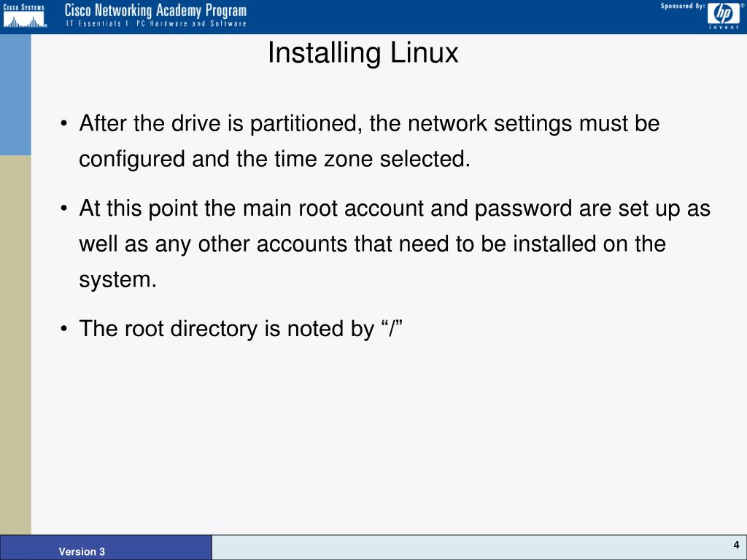The height and width of the screenshot is (560, 747).
Task: Select the slide title "Installing Linux"
Action: 363,52
